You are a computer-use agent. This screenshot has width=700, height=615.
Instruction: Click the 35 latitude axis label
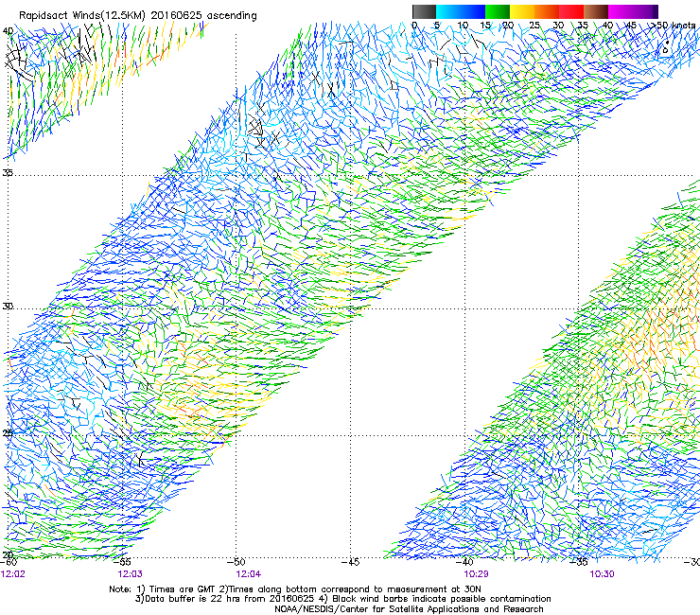coord(8,172)
